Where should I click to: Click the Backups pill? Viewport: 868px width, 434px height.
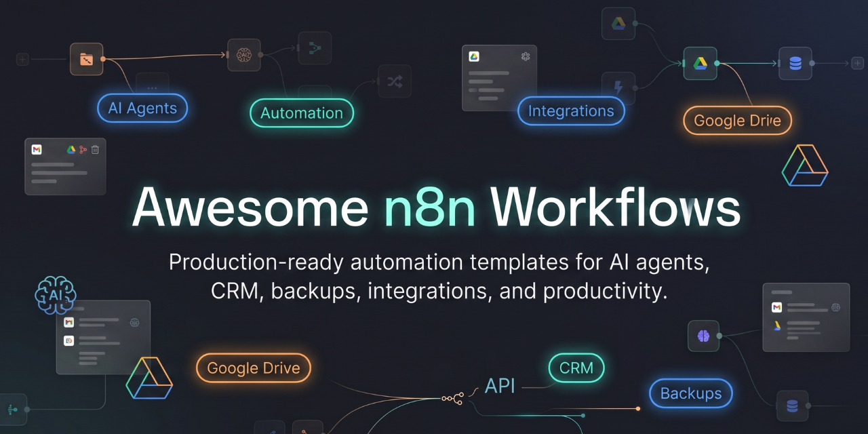691,394
